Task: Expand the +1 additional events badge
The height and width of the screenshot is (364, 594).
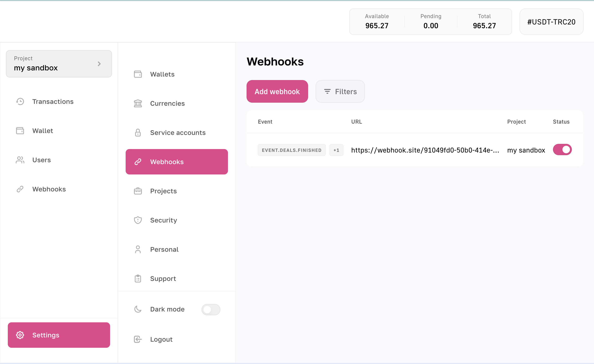Action: [336, 150]
